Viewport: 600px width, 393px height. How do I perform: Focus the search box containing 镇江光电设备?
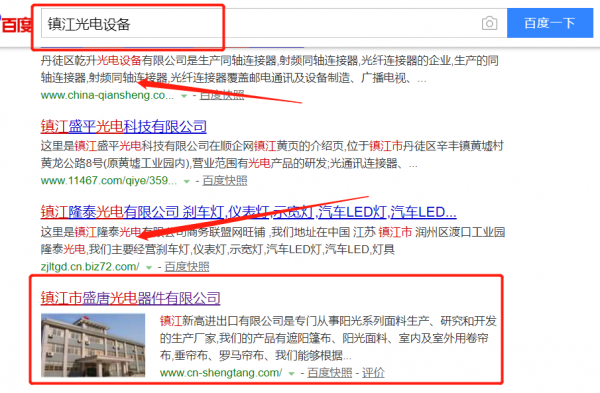coord(260,24)
